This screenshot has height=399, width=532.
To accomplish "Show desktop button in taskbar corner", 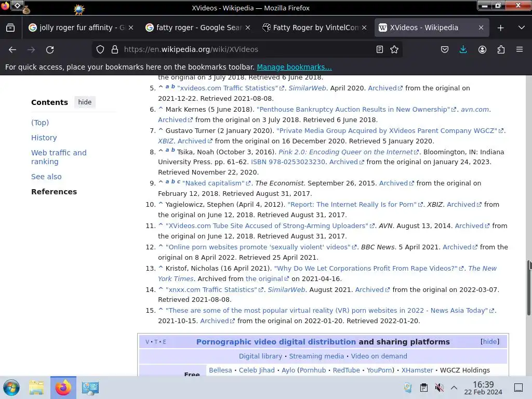I will (x=518, y=388).
